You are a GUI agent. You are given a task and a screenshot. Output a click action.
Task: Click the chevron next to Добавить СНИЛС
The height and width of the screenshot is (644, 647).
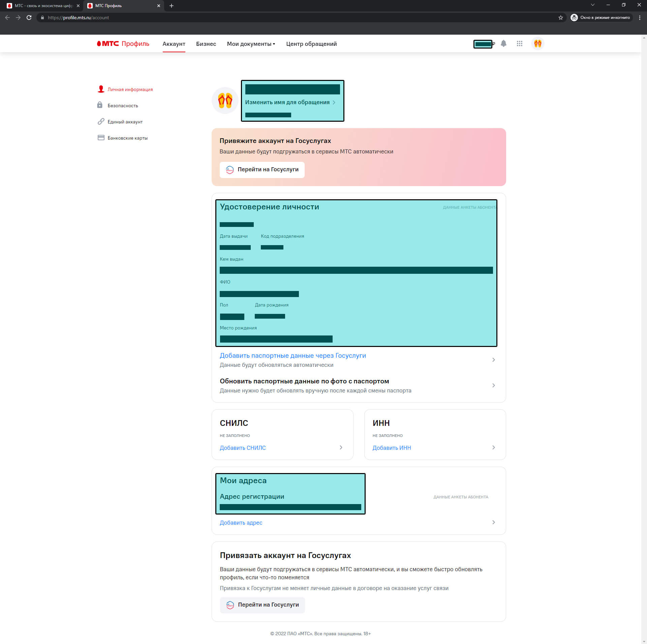click(341, 447)
